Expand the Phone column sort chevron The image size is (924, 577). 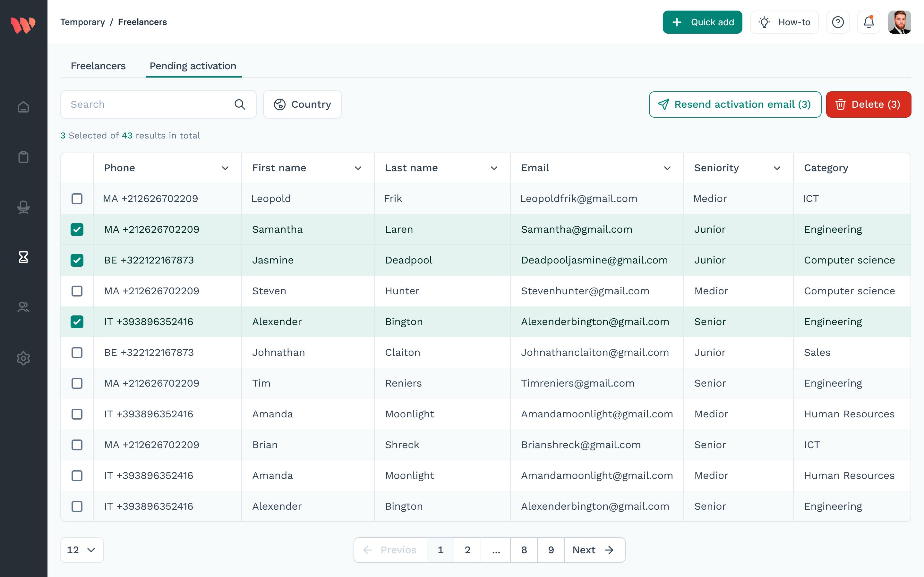(x=225, y=168)
